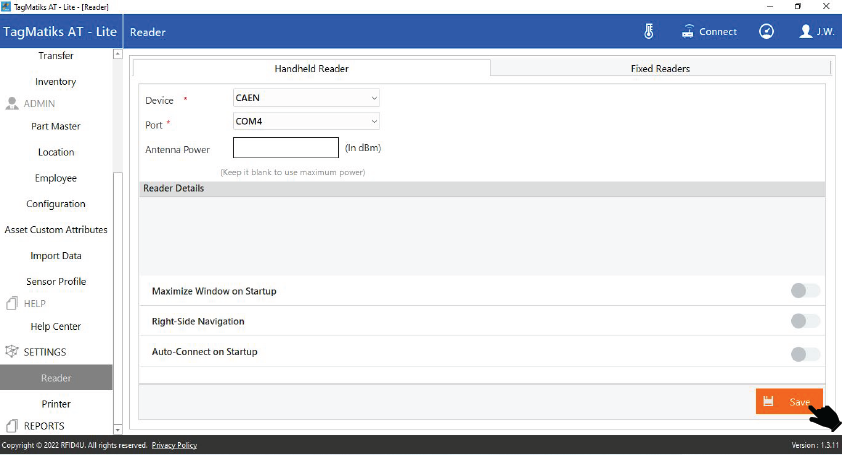This screenshot has height=455, width=842.
Task: Click the Connect reader icon
Action: click(688, 32)
